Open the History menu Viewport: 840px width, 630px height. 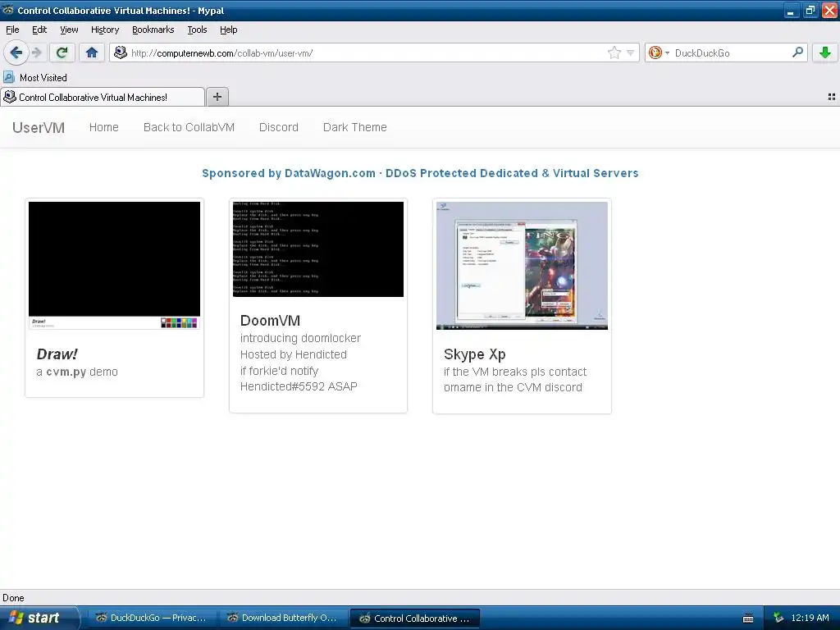[x=105, y=30]
